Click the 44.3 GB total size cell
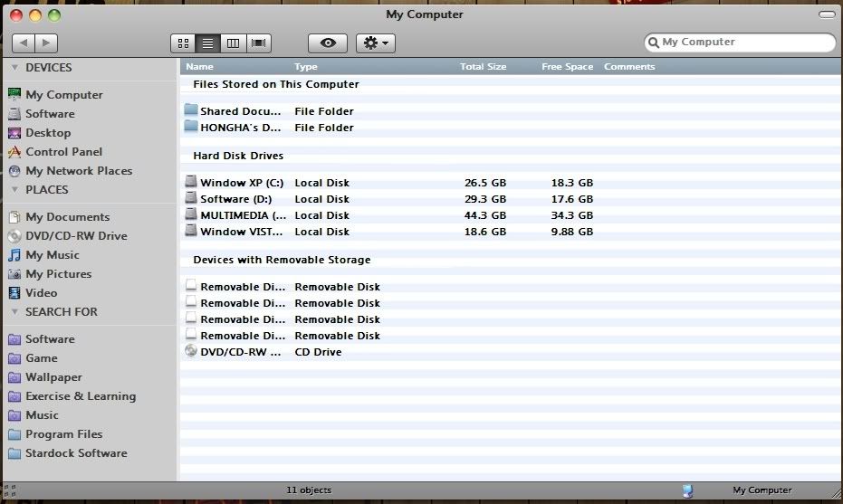 [x=485, y=215]
